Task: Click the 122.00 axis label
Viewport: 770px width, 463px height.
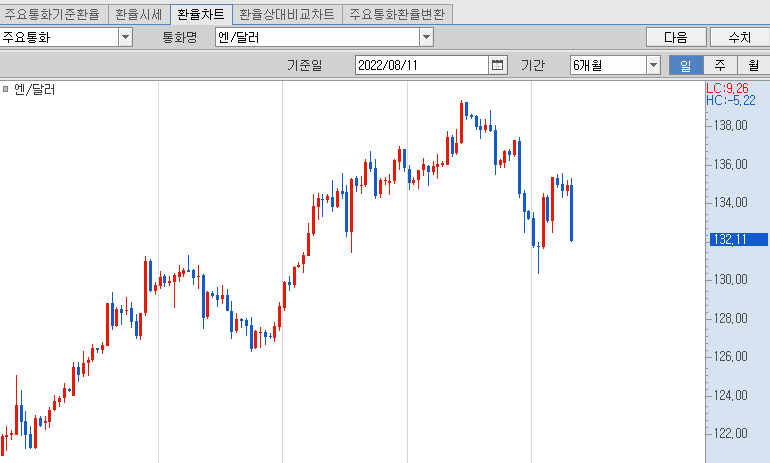Action: click(x=730, y=434)
